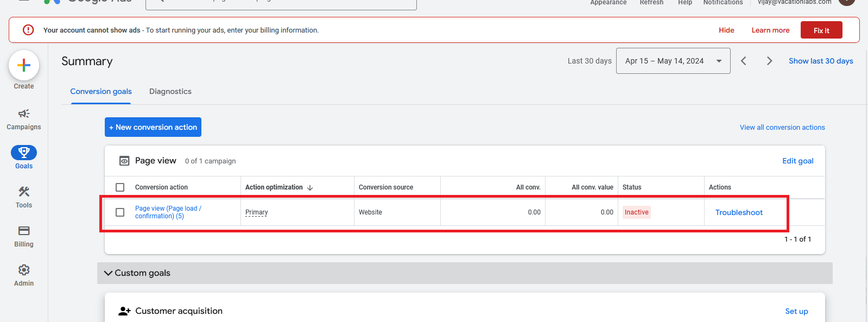Tick the header select-all checkbox
The height and width of the screenshot is (322, 868).
(120, 187)
